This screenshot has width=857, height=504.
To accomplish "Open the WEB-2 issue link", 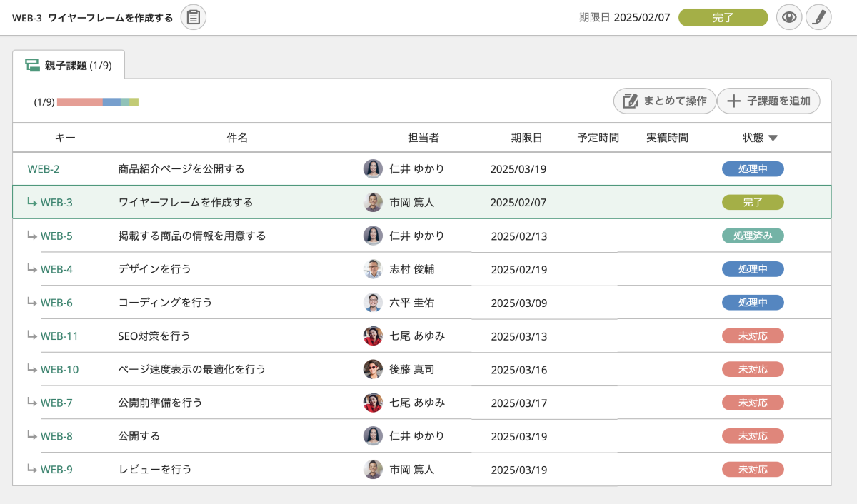I will click(44, 169).
